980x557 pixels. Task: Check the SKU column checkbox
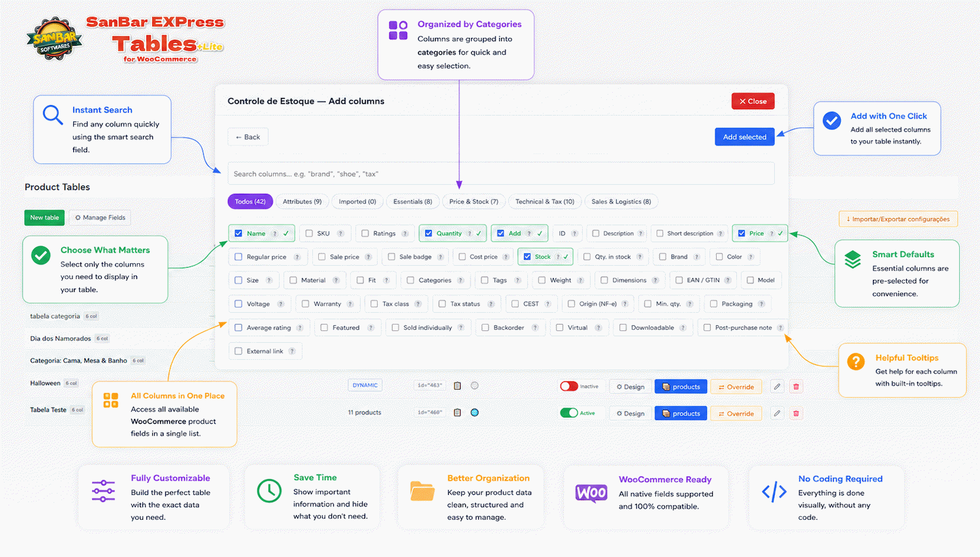tap(309, 233)
